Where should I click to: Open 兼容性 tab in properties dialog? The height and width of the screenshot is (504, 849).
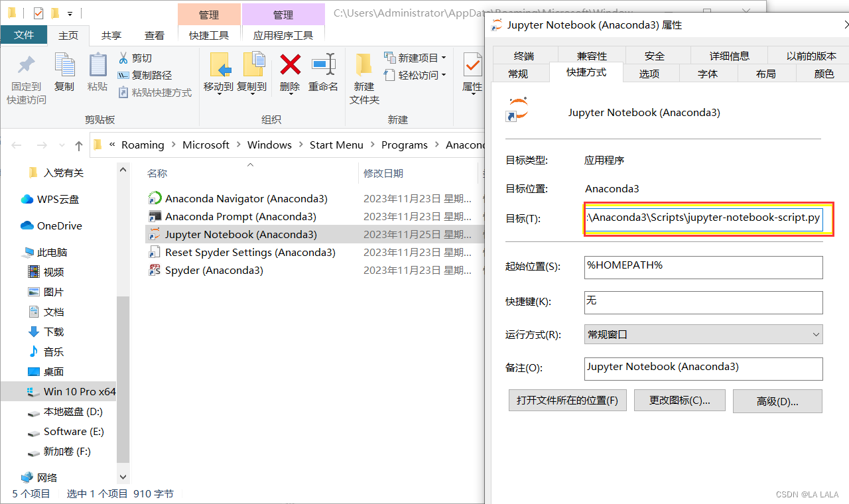tap(592, 56)
